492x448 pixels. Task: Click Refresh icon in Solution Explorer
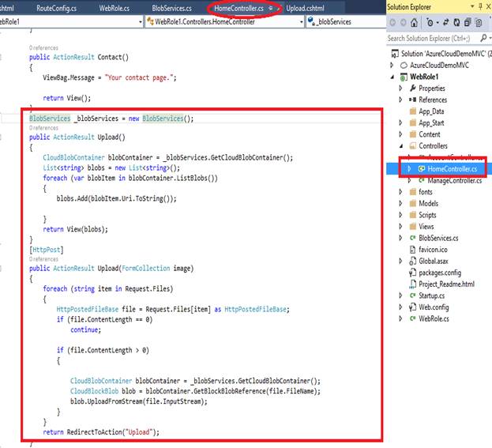click(456, 22)
